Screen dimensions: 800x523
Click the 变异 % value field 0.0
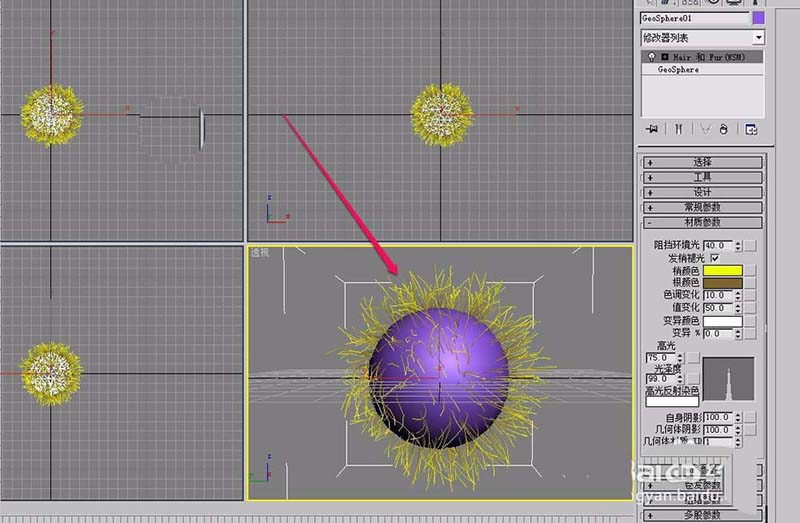coord(718,334)
